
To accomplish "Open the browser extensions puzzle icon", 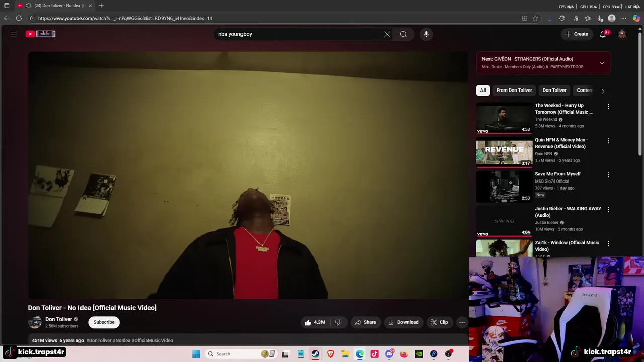I will 562,18.
